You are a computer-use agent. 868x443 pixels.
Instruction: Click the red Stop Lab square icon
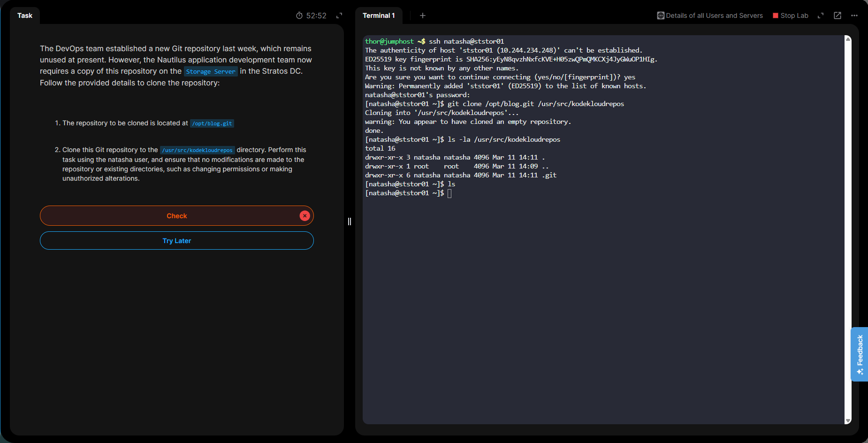[x=776, y=15]
